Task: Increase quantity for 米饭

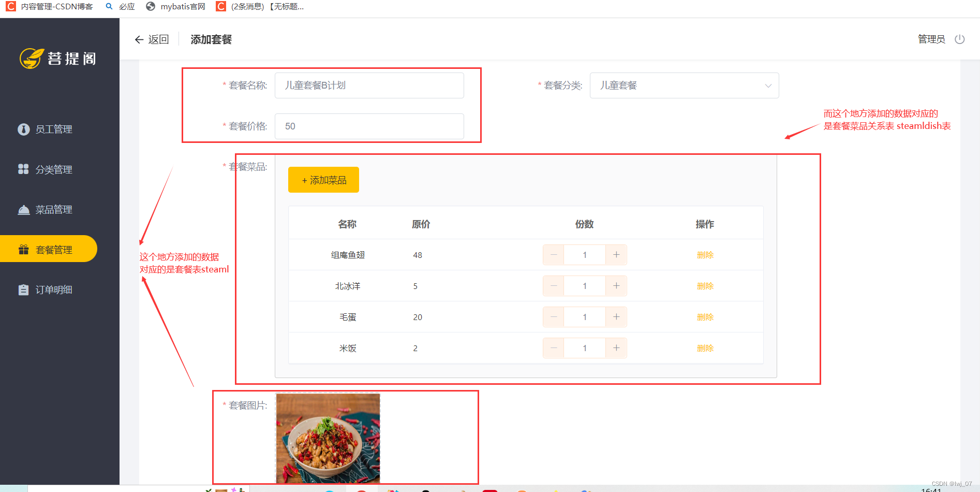Action: (x=616, y=348)
